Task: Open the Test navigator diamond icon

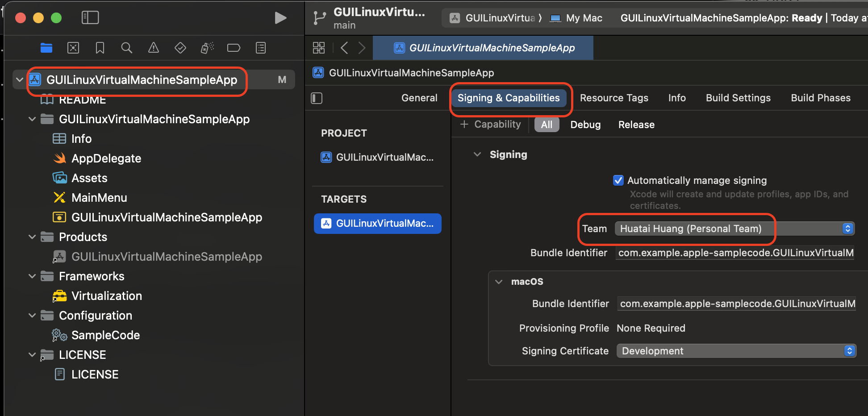Action: (180, 48)
